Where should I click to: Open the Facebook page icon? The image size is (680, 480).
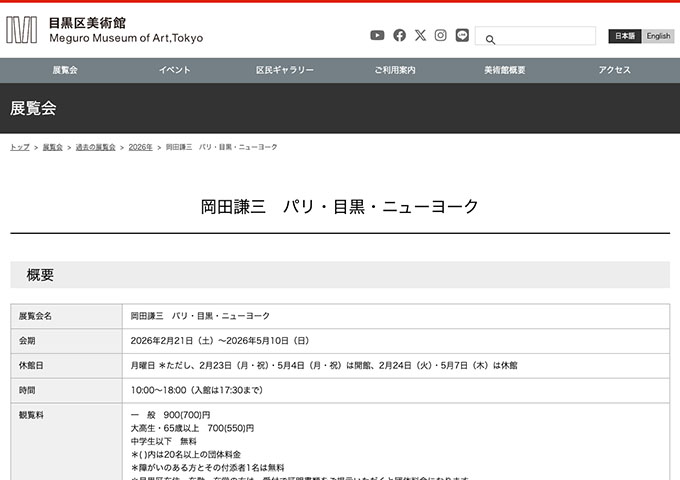click(399, 35)
